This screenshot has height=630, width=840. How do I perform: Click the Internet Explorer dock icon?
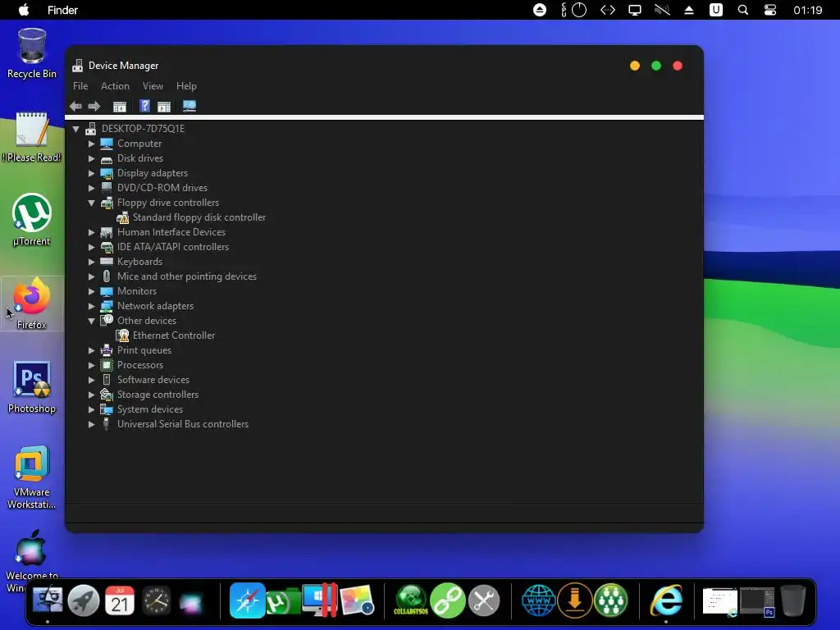click(666, 600)
